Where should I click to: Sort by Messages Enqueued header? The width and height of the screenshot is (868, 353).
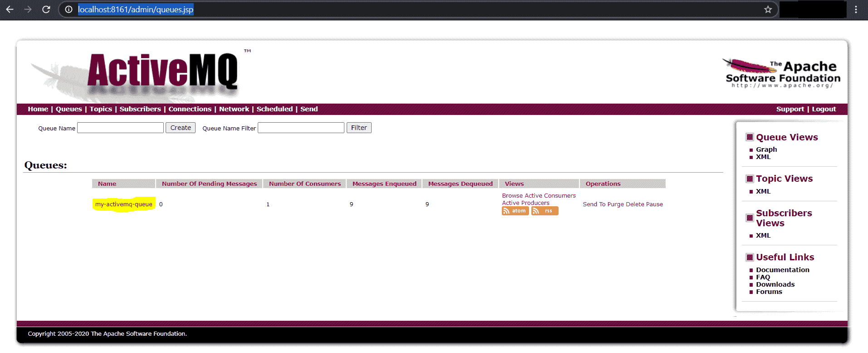coord(384,184)
